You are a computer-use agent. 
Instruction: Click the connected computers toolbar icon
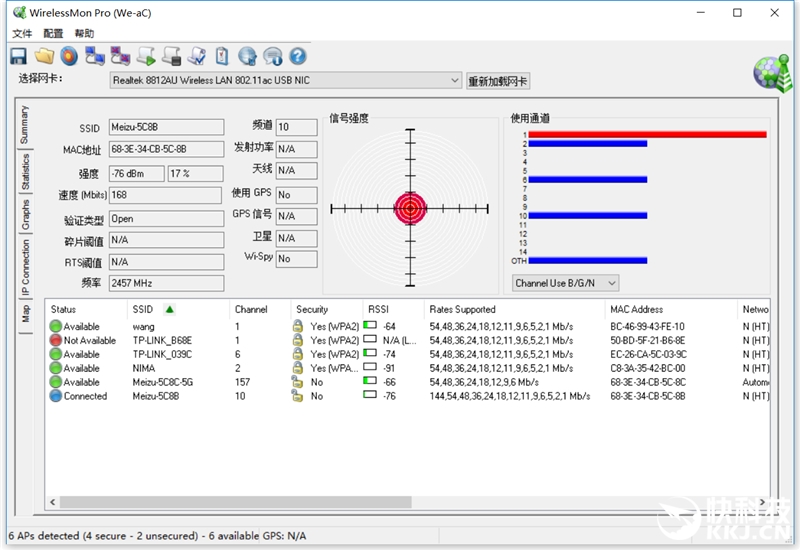[95, 56]
